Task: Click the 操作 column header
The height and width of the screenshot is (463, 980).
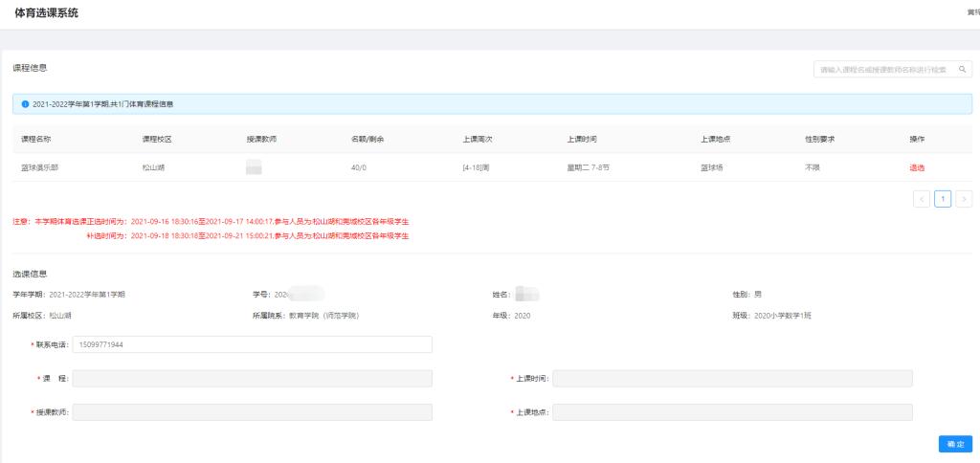Action: [x=917, y=140]
